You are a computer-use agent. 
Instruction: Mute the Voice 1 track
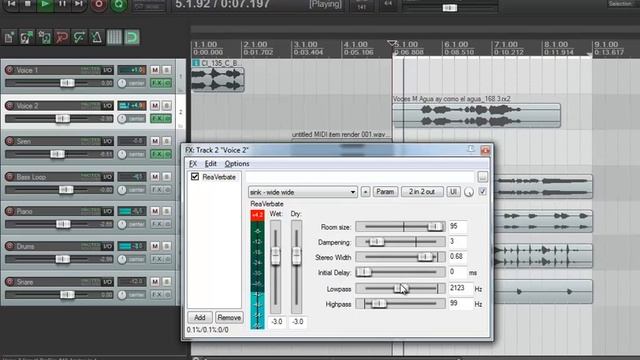(x=155, y=70)
